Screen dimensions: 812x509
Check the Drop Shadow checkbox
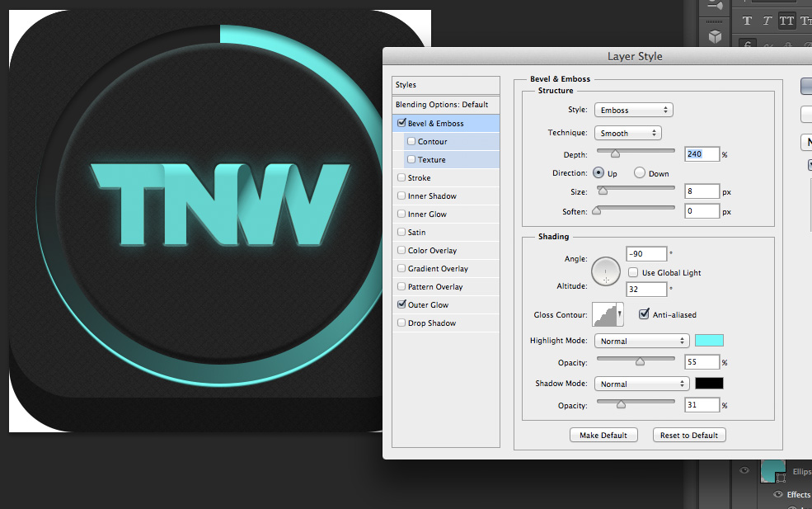point(401,323)
